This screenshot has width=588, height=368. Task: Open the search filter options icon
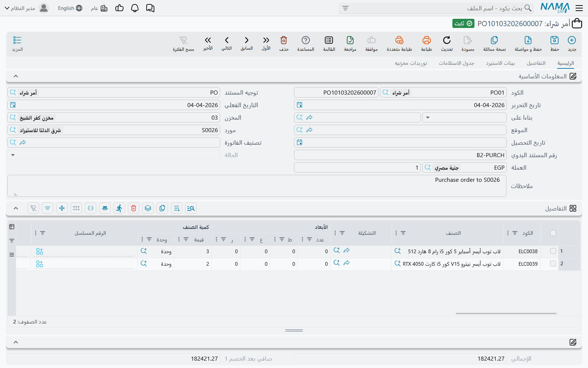coord(345,8)
